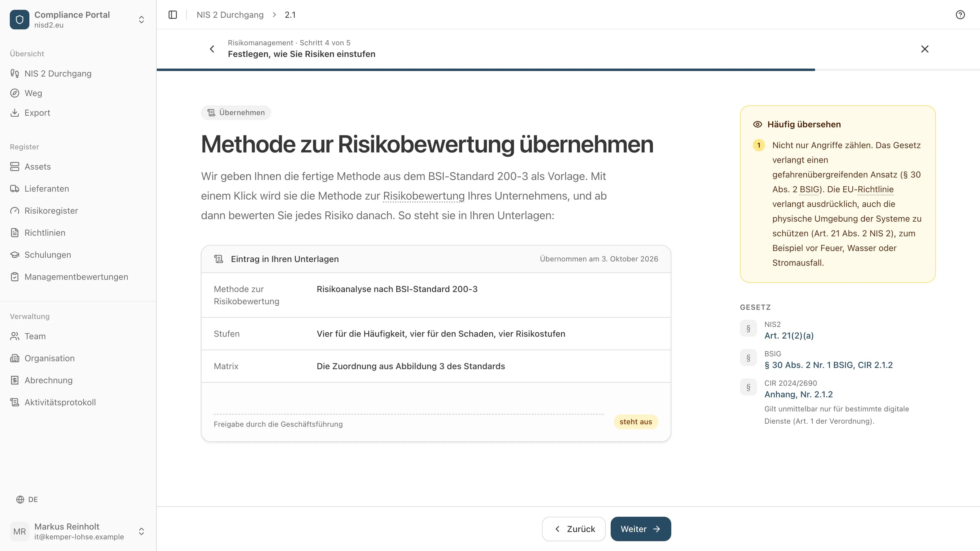Open the Anhang, Nr. 2.1.2 link
The width and height of the screenshot is (980, 551).
(798, 394)
